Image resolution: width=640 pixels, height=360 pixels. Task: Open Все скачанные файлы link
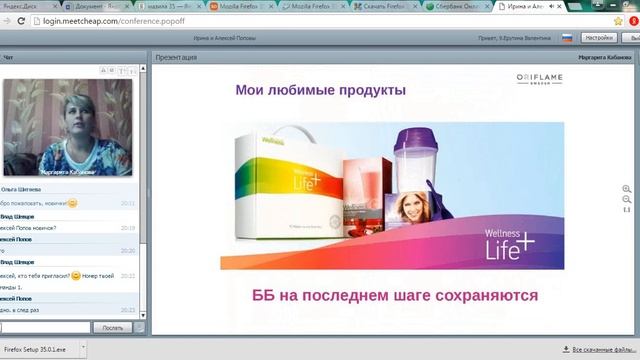click(604, 350)
